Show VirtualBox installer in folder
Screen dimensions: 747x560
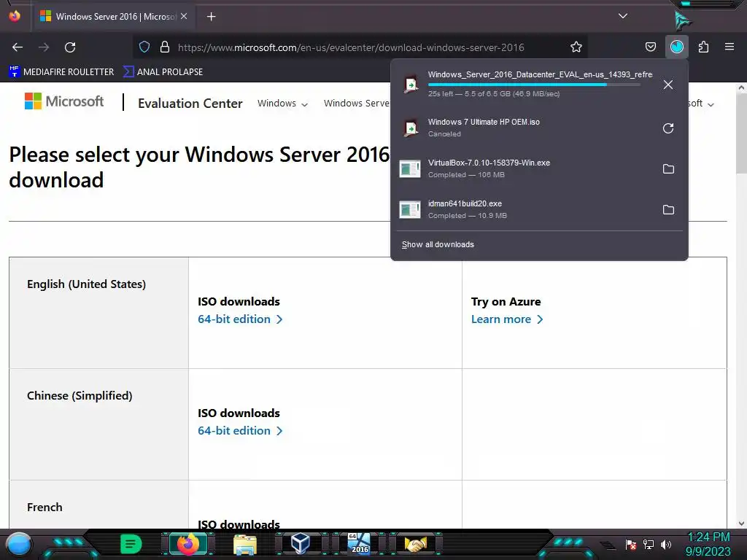coord(668,168)
